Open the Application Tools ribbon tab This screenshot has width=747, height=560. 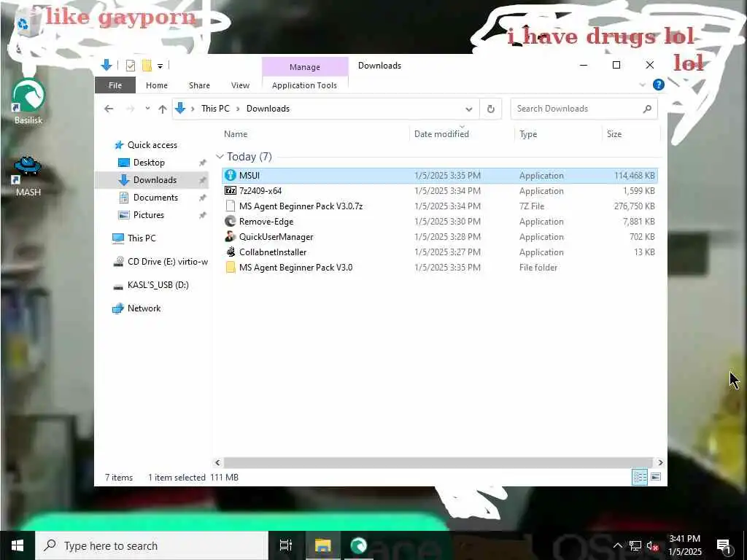coord(304,85)
